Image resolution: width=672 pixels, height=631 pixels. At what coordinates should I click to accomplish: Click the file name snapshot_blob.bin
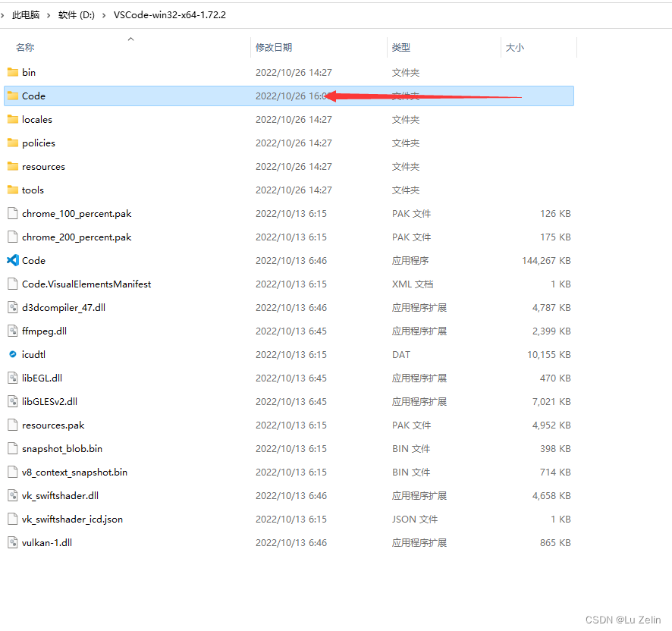62,449
